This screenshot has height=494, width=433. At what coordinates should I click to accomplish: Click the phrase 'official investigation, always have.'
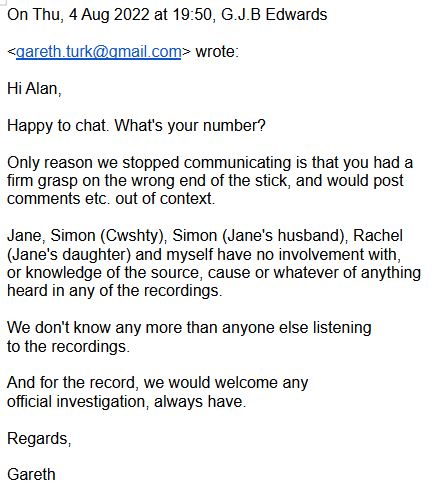tap(127, 402)
